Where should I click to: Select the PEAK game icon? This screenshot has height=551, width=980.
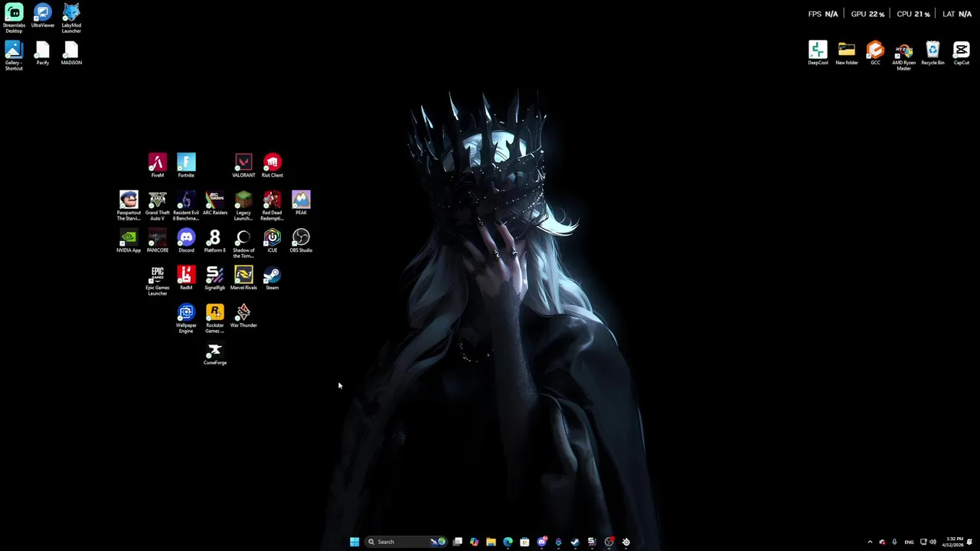301,204
